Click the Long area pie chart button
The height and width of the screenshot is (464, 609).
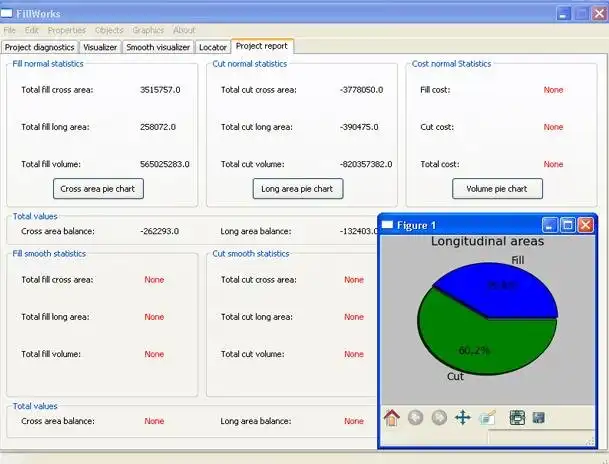tap(298, 189)
